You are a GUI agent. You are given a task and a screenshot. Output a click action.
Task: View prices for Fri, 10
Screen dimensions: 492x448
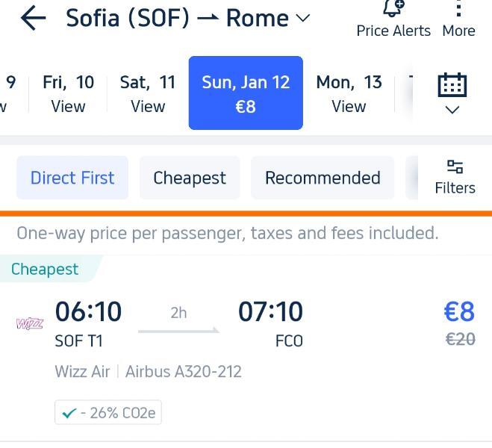click(x=68, y=93)
